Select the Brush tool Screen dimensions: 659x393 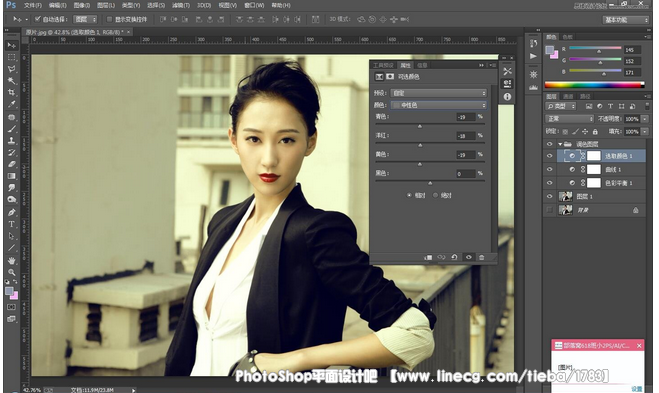point(11,129)
